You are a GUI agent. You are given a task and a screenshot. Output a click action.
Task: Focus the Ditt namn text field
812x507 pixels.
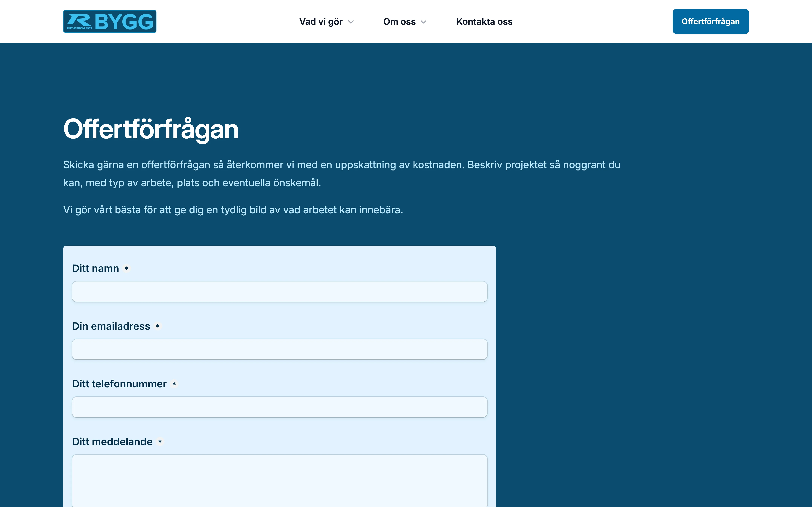[x=279, y=292]
